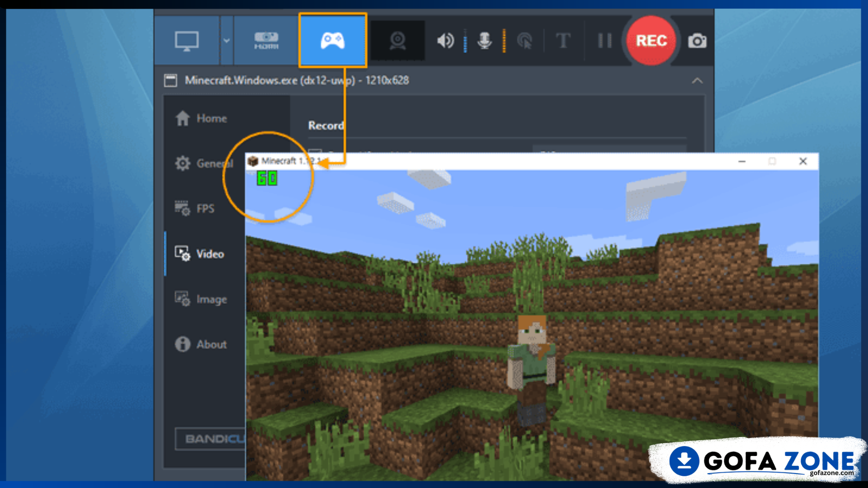This screenshot has width=868, height=488.
Task: Open Image settings in sidebar
Action: point(201,299)
